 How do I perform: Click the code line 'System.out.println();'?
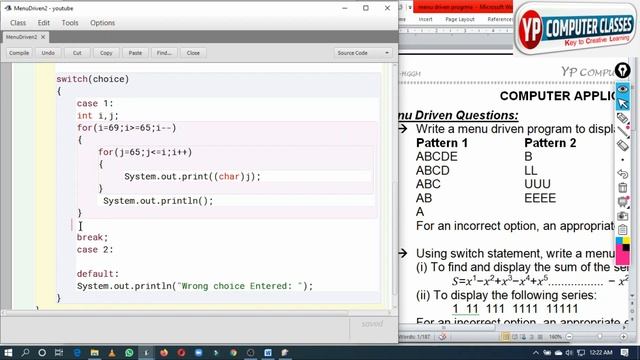coord(158,201)
